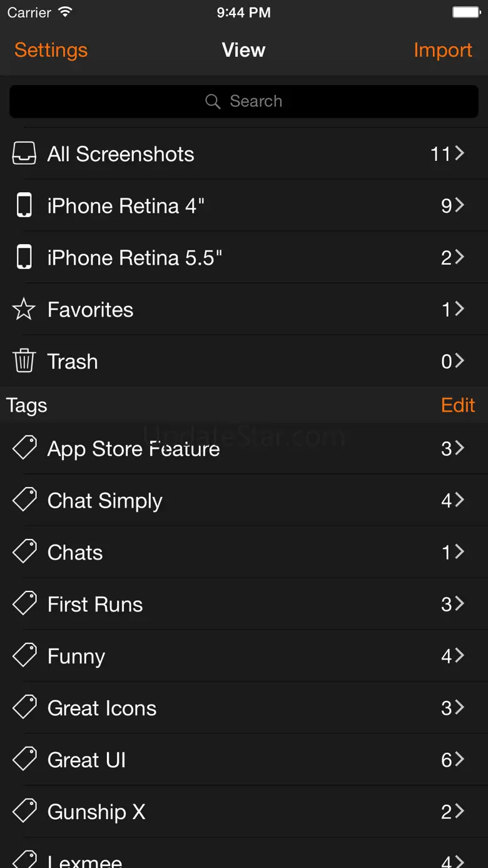Expand All Screenshots via its chevron
The image size is (488, 868).
coord(460,153)
